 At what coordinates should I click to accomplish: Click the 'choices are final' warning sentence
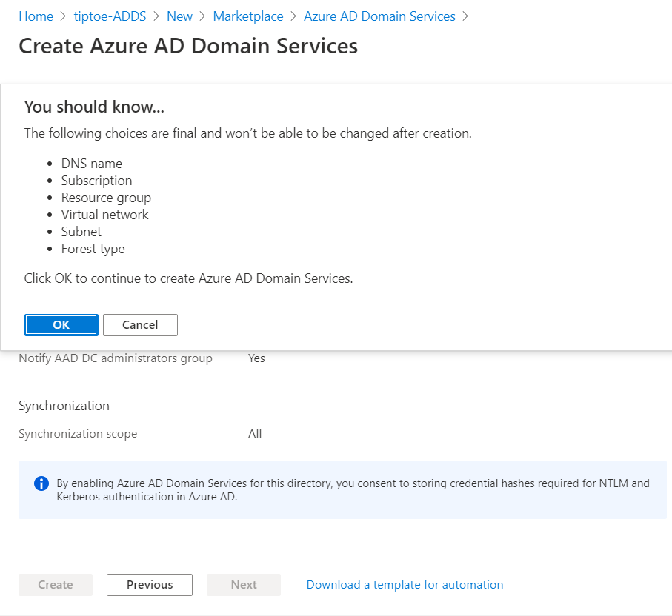(247, 133)
